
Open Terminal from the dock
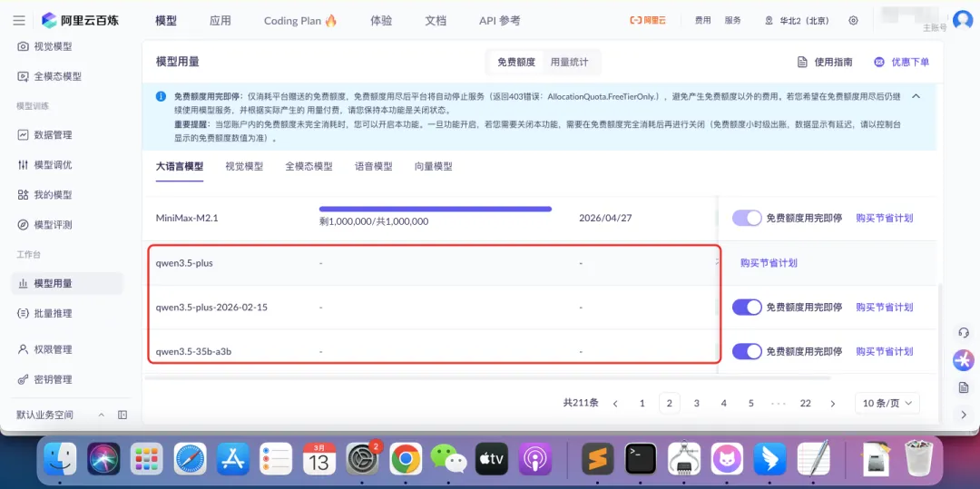point(642,459)
